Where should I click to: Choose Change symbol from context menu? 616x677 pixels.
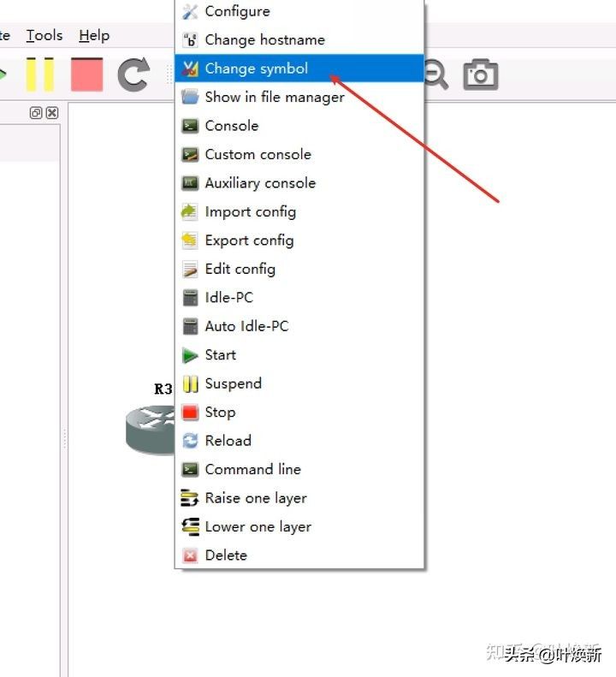click(256, 68)
